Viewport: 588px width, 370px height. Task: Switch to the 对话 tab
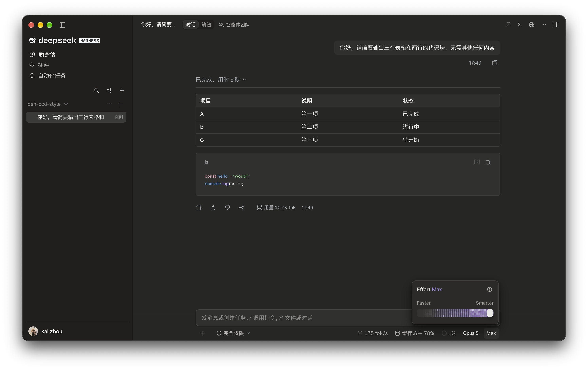[x=191, y=25]
